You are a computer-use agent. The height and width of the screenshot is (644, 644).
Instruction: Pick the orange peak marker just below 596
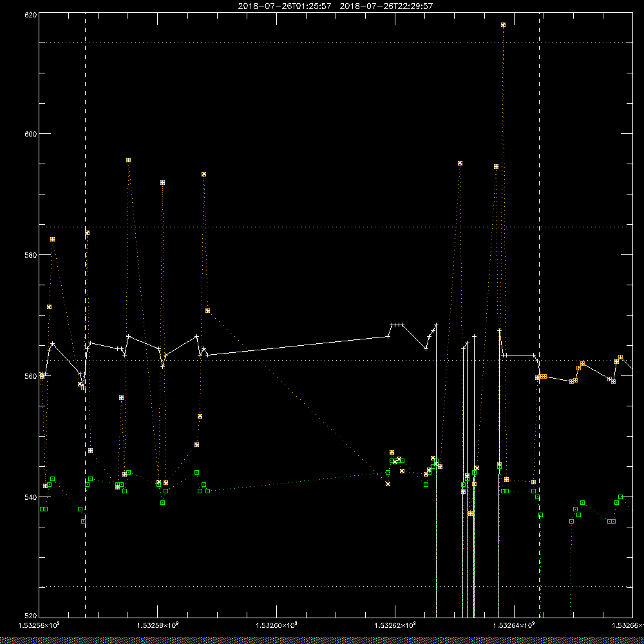coord(129,160)
